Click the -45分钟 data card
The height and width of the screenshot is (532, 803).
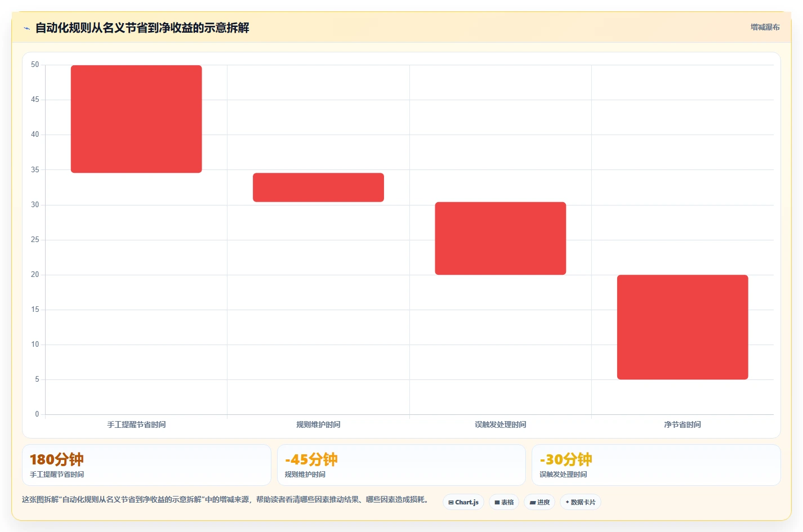tap(401, 465)
